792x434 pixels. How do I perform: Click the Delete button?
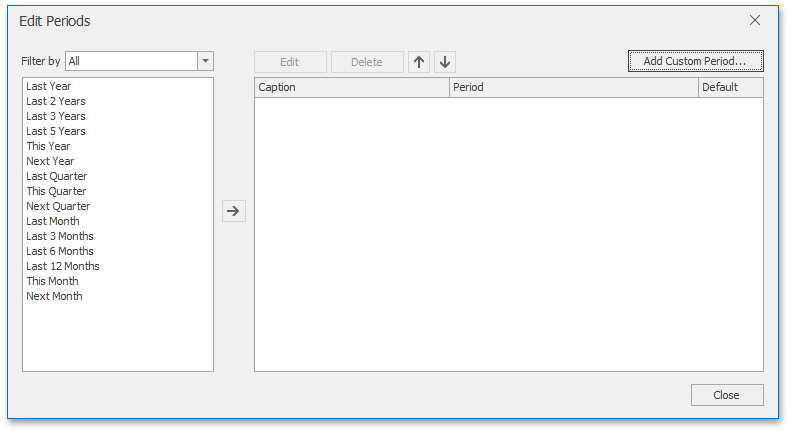(x=367, y=62)
